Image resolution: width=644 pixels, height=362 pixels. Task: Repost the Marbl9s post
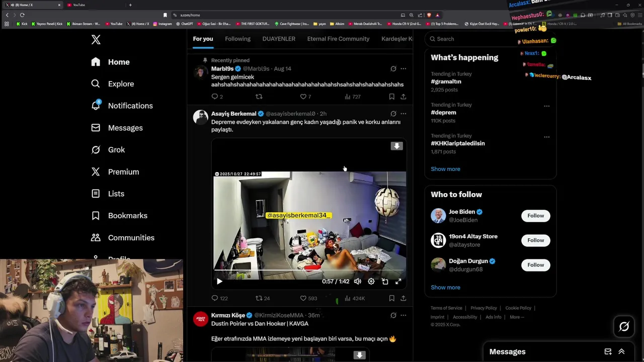pos(259,97)
